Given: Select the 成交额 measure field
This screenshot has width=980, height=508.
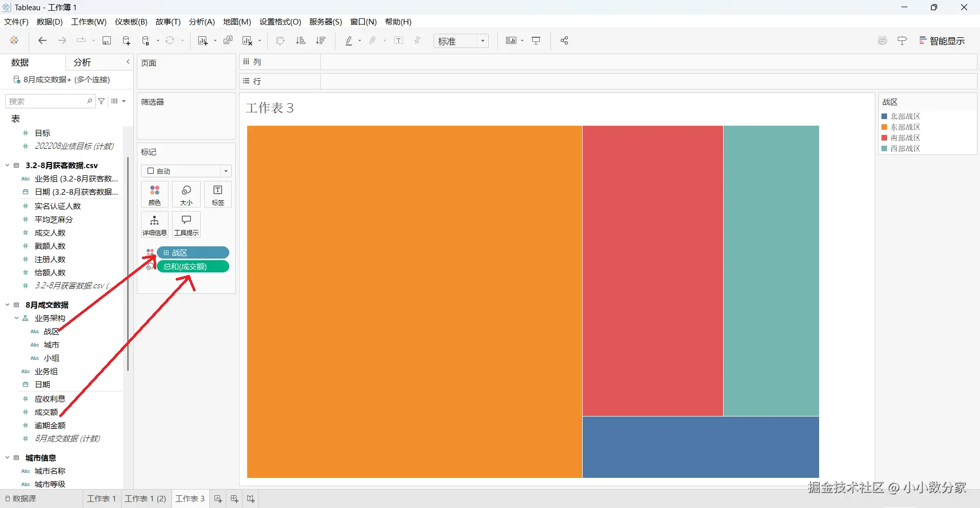Looking at the screenshot, I should (x=46, y=412).
